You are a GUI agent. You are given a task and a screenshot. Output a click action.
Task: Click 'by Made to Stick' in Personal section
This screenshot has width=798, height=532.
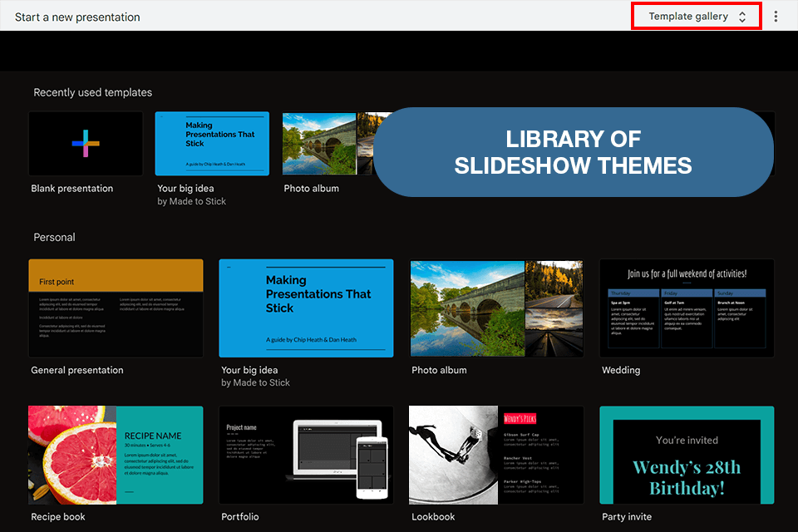click(255, 382)
